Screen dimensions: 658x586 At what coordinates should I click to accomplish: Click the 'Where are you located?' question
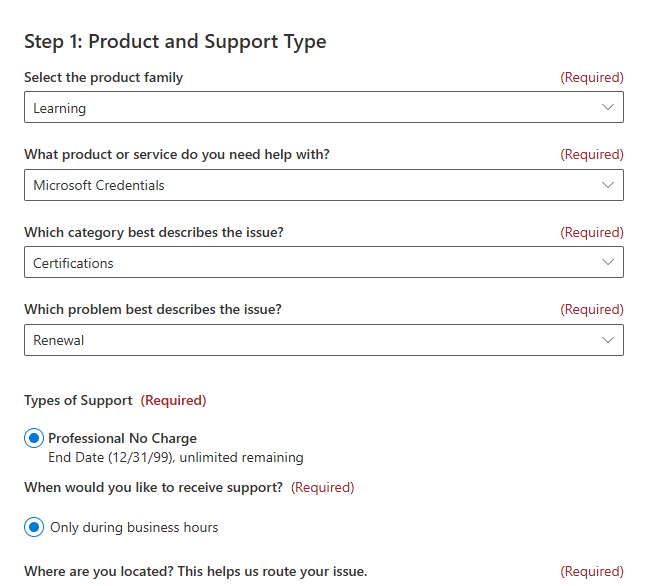click(x=195, y=571)
